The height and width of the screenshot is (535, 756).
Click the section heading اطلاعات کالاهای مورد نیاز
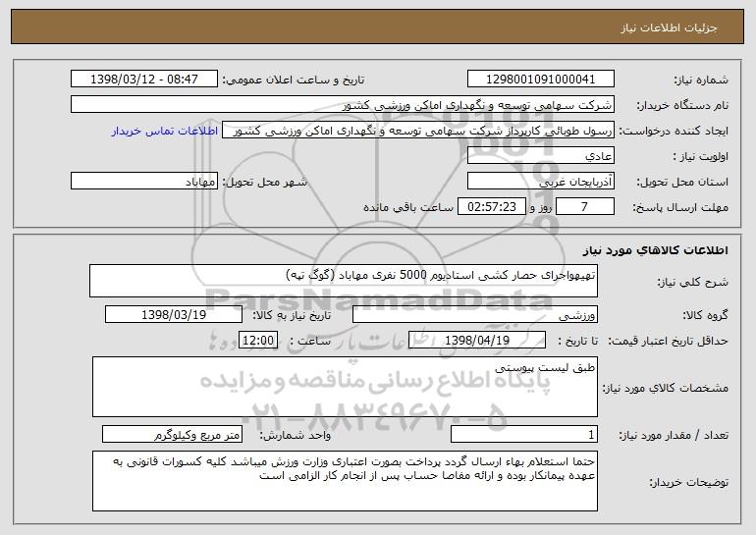tap(655, 250)
